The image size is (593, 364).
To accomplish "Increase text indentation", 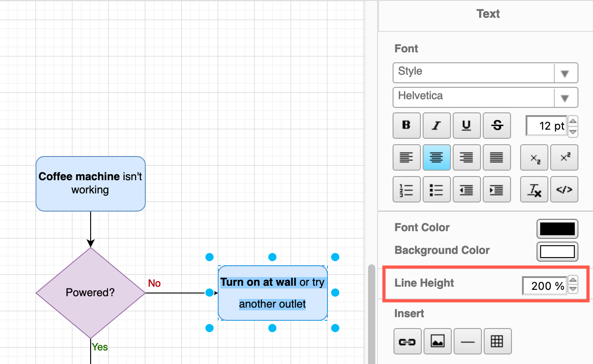I will (497, 189).
